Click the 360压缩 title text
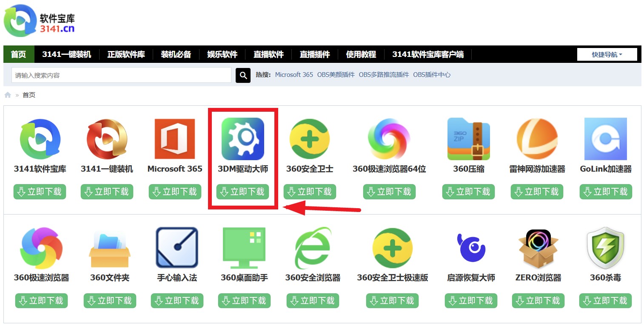Image resolution: width=644 pixels, height=325 pixels. point(468,169)
